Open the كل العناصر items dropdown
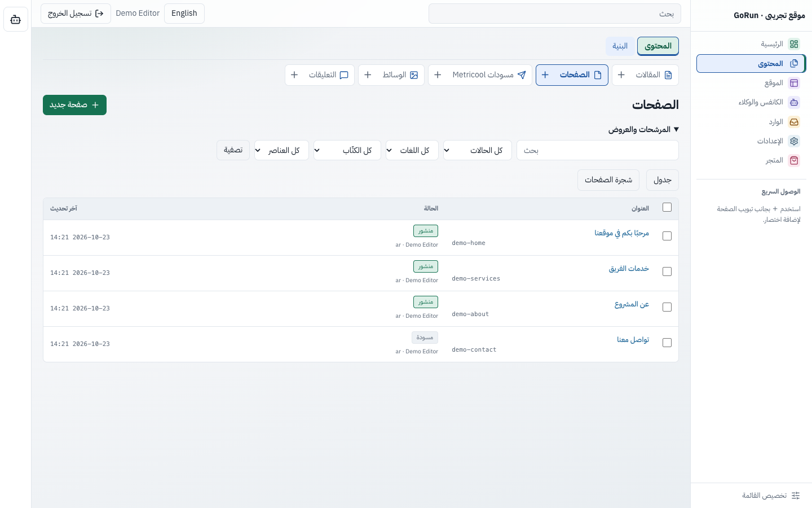Viewport: 812px width, 508px height. (281, 150)
